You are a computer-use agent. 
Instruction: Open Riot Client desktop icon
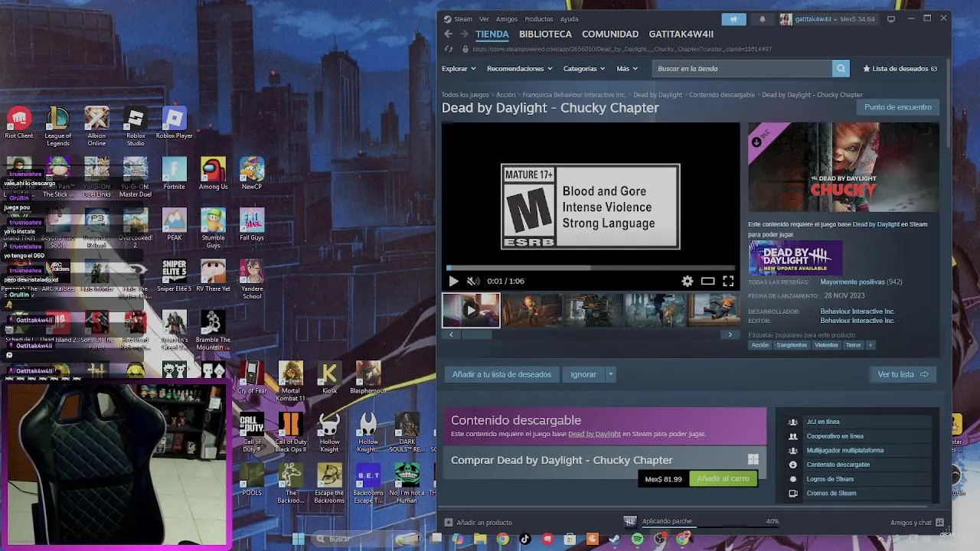(x=19, y=123)
